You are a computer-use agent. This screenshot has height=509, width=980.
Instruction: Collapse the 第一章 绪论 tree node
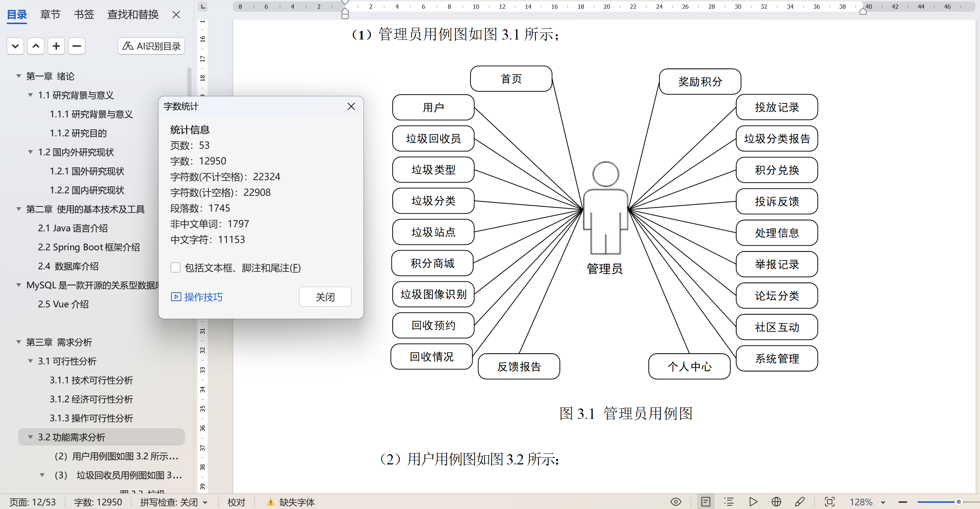tap(19, 76)
